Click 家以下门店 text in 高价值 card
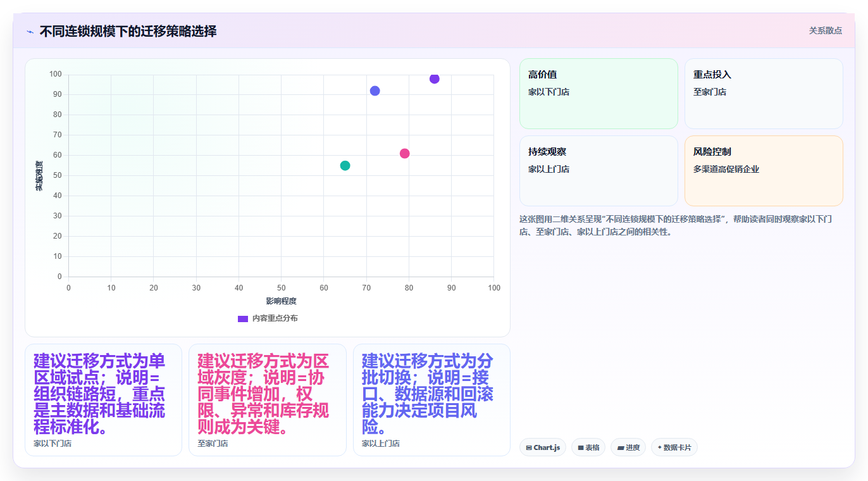This screenshot has width=868, height=481. point(549,92)
